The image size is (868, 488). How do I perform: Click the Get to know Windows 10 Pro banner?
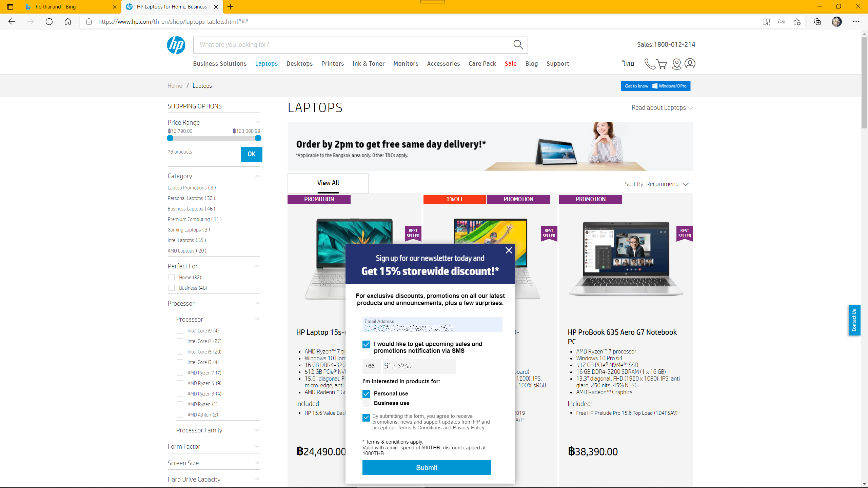(655, 86)
